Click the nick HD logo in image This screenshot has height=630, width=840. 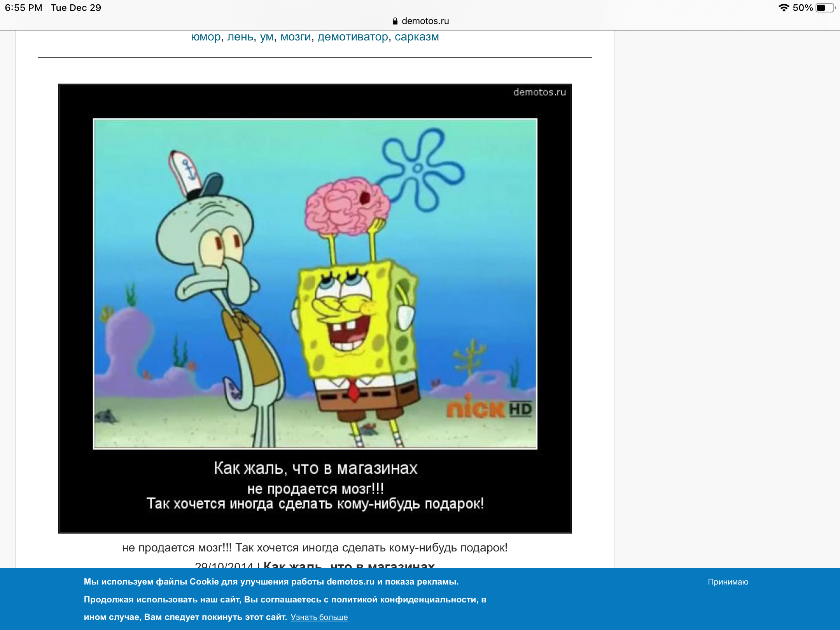tap(489, 408)
